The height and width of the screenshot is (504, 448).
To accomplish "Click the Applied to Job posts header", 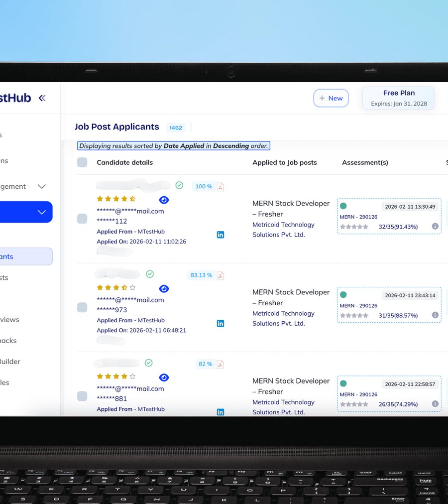I will 284,162.
